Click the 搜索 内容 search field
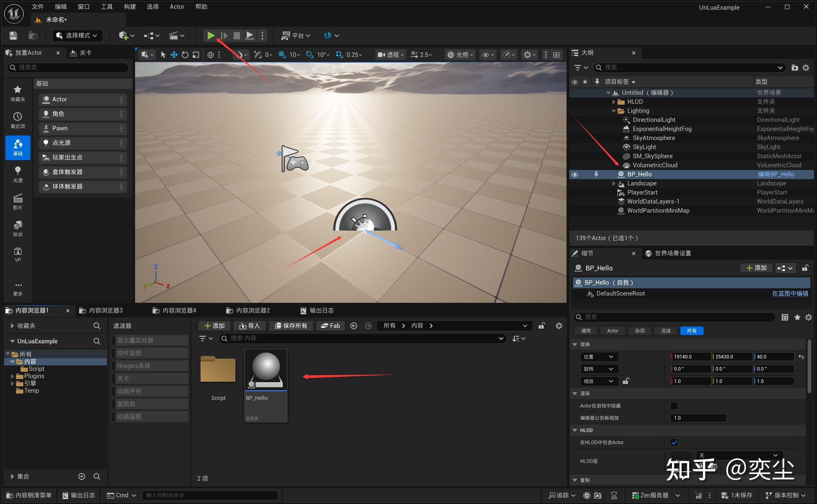This screenshot has width=817, height=504. click(363, 338)
